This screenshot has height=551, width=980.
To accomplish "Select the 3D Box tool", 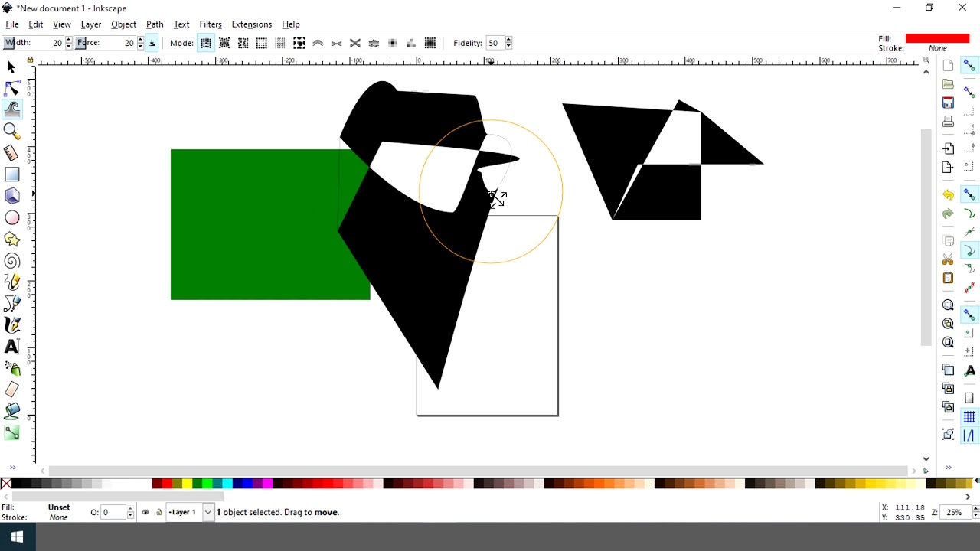I will [x=11, y=196].
